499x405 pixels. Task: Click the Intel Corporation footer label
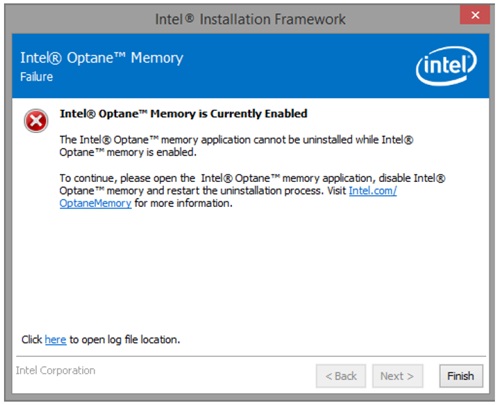55,370
